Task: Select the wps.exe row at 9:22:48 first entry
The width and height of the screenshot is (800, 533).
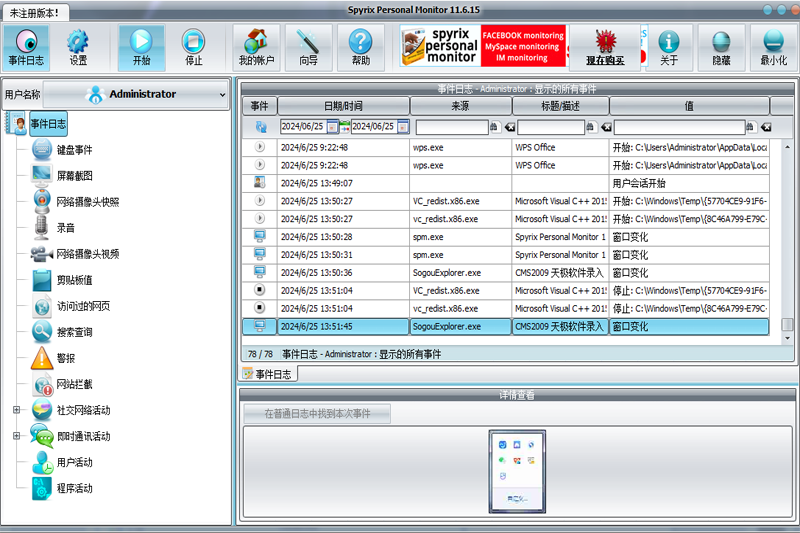Action: tap(506, 147)
